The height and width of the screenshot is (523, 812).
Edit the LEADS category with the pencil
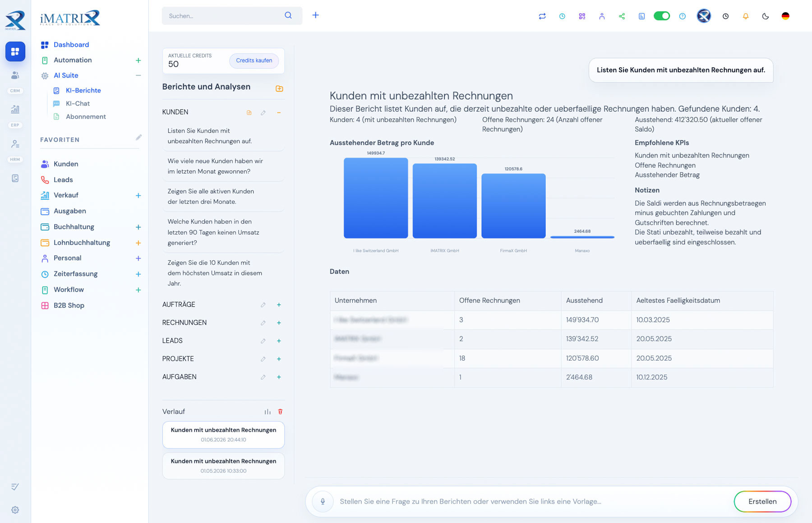(263, 341)
